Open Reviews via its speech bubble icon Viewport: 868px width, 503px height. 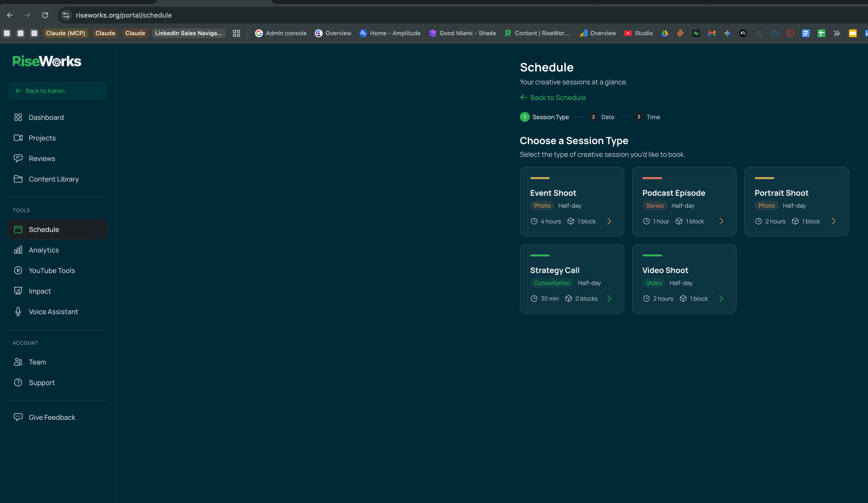(19, 158)
